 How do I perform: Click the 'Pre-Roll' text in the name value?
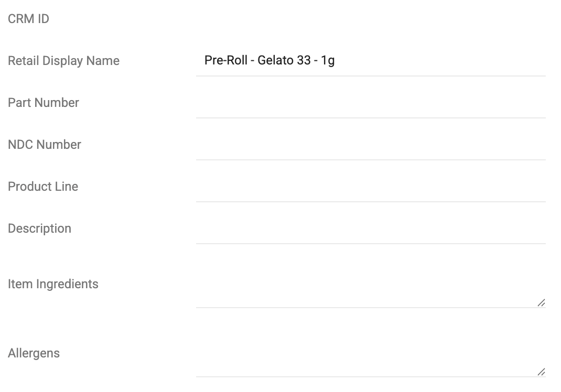click(x=226, y=60)
